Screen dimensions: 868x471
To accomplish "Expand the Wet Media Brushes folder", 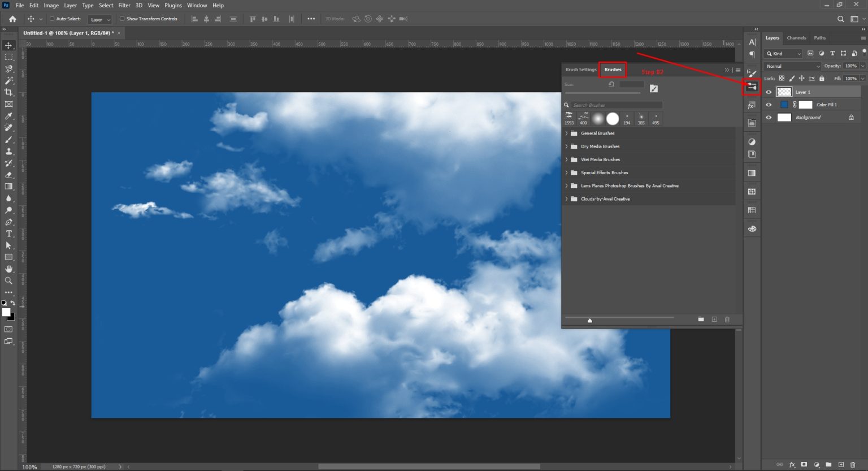I will pos(566,159).
